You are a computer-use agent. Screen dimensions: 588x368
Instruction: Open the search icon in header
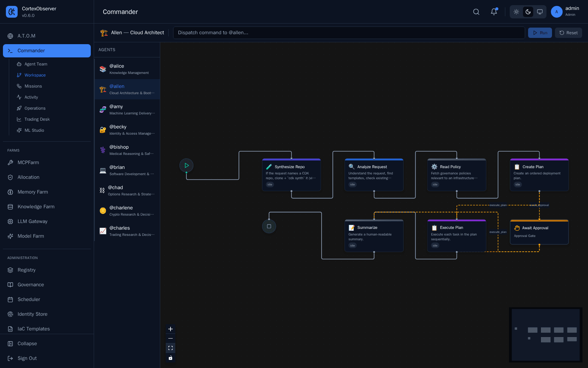click(476, 12)
